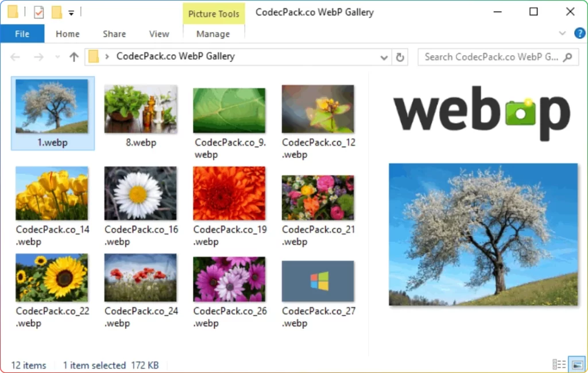588x373 pixels.
Task: Click the search magnifier icon
Action: click(x=568, y=57)
